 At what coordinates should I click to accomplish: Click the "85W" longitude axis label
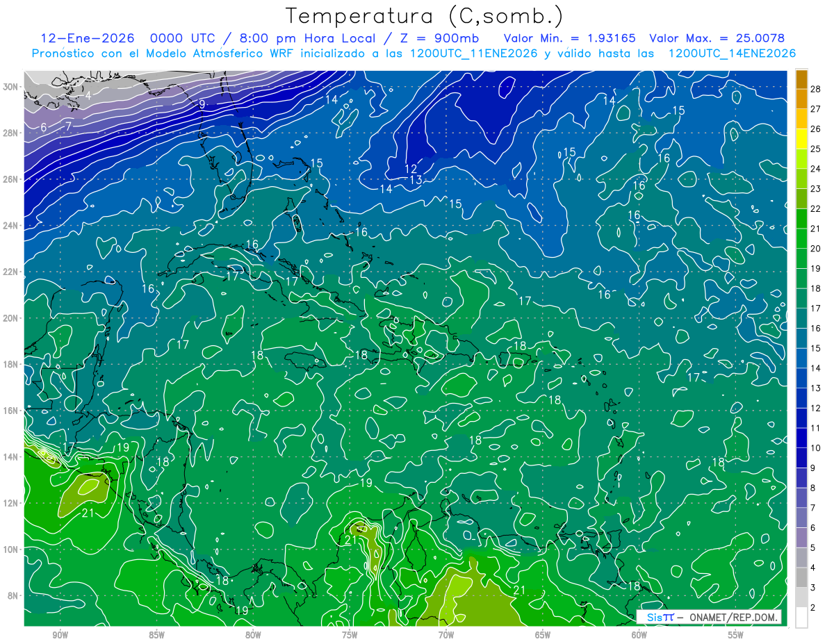(x=156, y=635)
